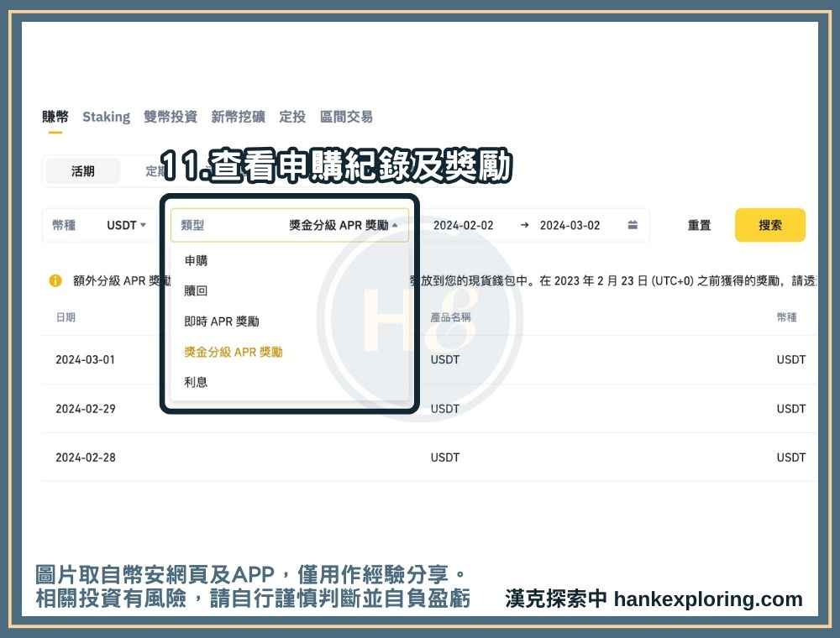Image resolution: width=840 pixels, height=638 pixels.
Task: Switch to the Staking tab
Action: tap(106, 117)
